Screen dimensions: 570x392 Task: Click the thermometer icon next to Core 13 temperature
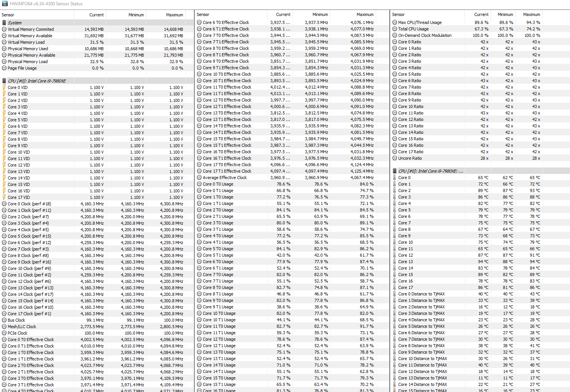(395, 262)
